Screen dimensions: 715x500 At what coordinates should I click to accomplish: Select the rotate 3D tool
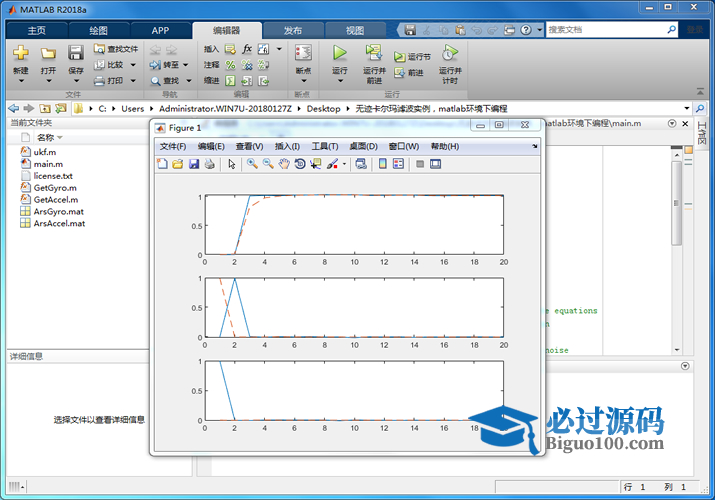coord(300,164)
